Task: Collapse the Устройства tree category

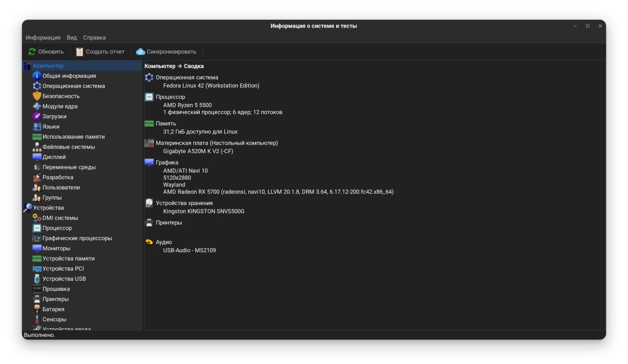Action: tap(27, 208)
